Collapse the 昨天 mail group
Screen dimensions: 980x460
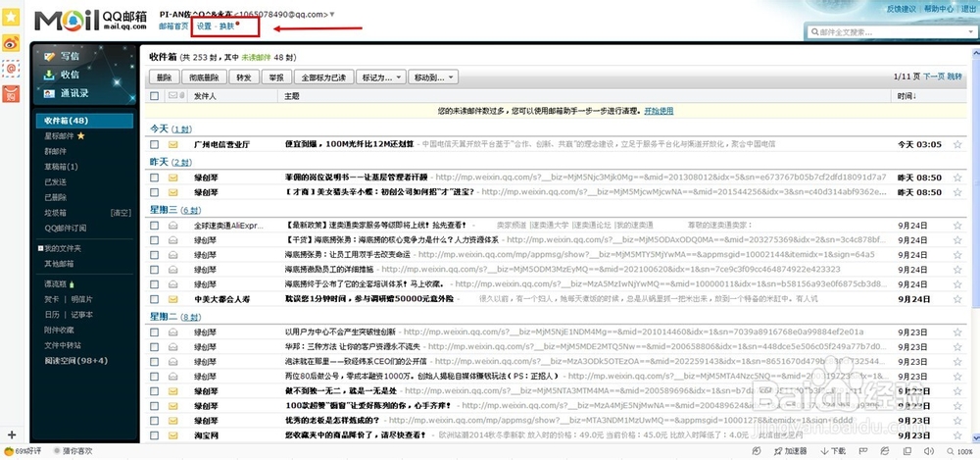tap(160, 162)
